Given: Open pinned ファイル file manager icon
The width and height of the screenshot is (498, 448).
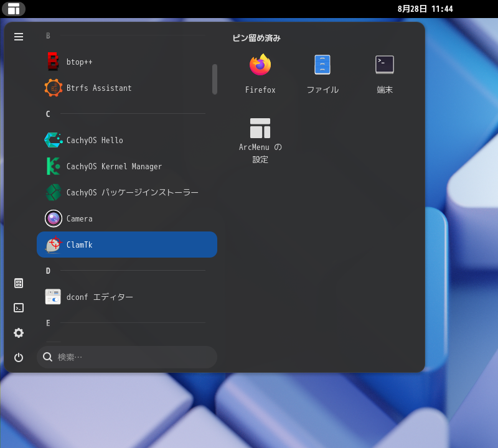Looking at the screenshot, I should tap(322, 65).
